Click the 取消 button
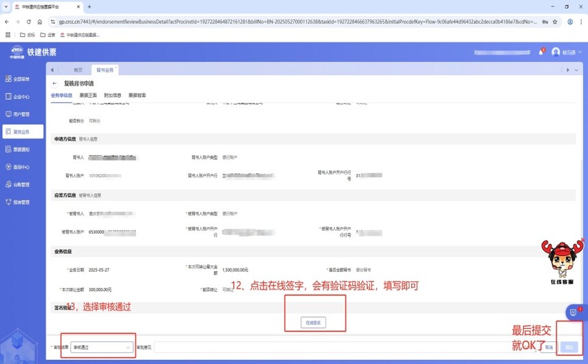 [548, 348]
